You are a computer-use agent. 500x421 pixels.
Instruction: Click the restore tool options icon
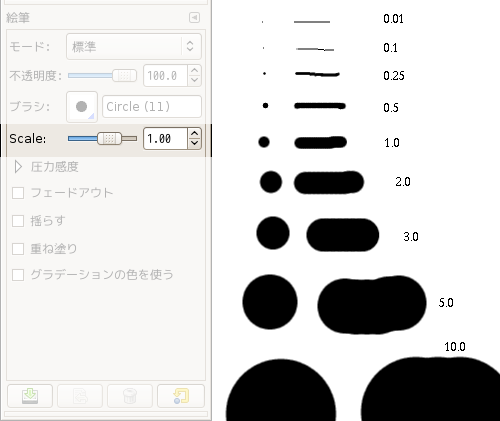[80, 396]
